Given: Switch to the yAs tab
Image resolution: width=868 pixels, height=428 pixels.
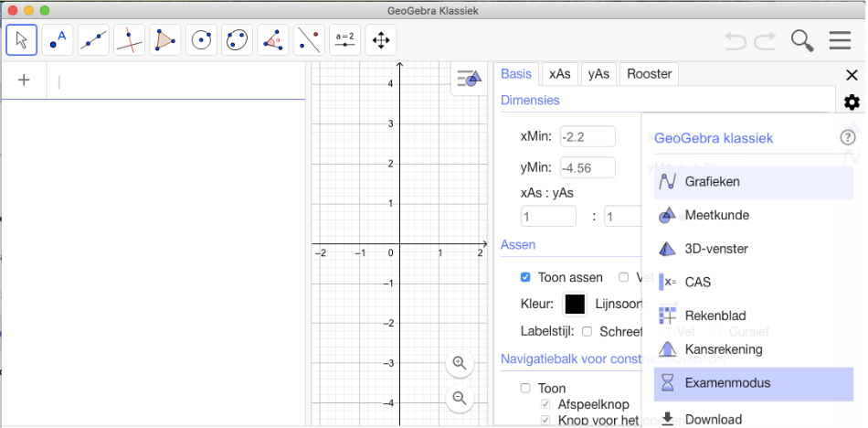Looking at the screenshot, I should point(599,74).
